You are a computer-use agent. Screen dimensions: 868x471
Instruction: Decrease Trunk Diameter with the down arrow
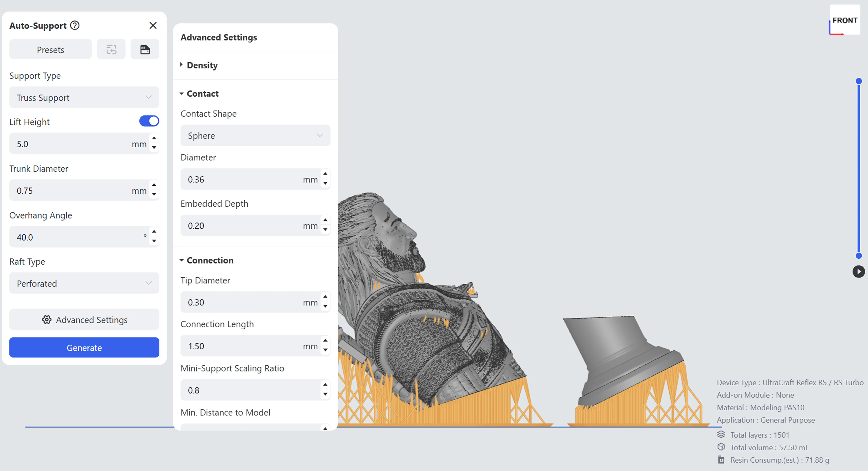point(154,195)
